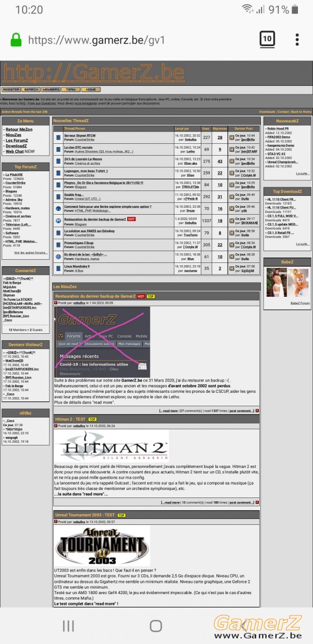Click La suite link in Top DownloadZ
The image size is (313, 644).
pos(303,244)
